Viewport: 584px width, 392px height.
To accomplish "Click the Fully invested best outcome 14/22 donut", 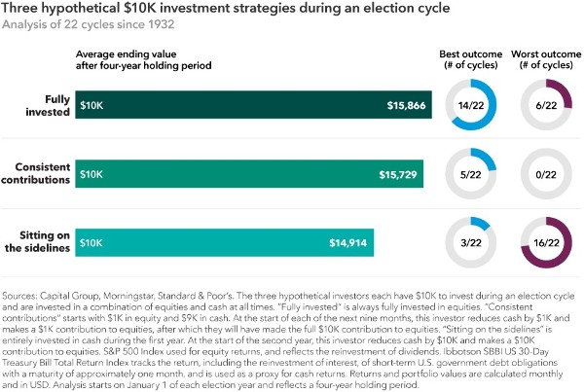I will [x=471, y=105].
